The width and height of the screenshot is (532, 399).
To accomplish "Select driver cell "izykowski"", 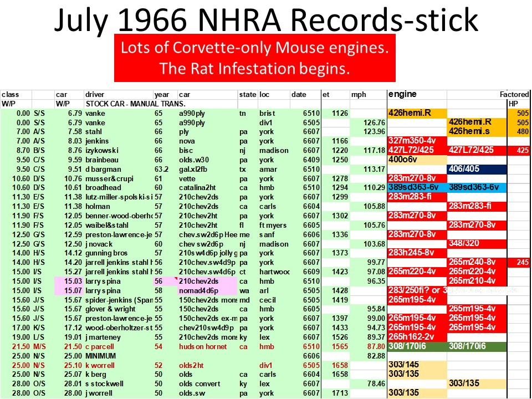I will click(x=102, y=150).
